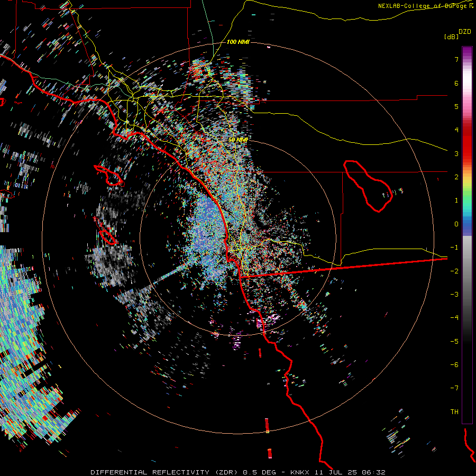Screen dimensions: 476x476
Task: Click the 0 value on color scale
Action: 456,224
